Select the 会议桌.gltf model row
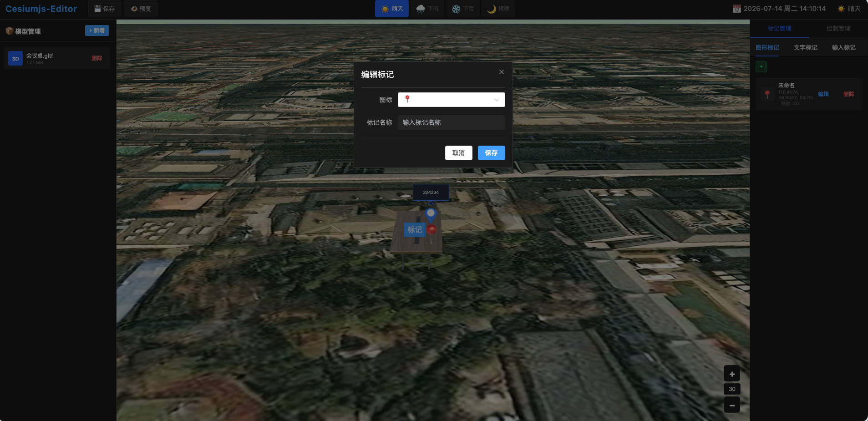Viewport: 868px width, 421px height. coord(57,58)
